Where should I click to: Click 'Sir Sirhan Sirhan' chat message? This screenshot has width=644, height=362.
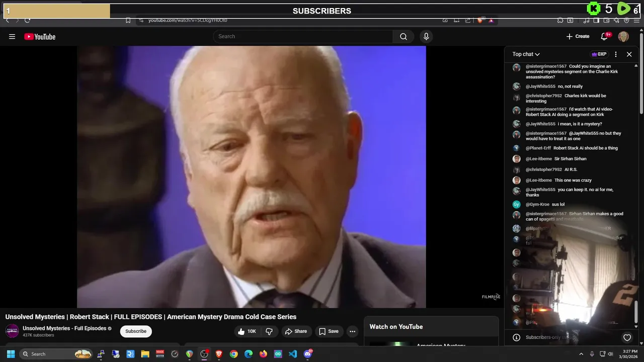(x=571, y=159)
